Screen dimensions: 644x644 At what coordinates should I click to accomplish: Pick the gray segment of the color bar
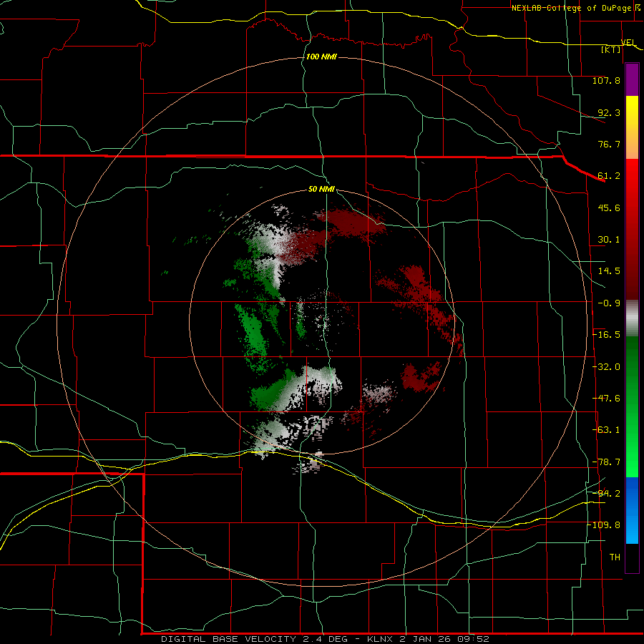pyautogui.click(x=632, y=318)
